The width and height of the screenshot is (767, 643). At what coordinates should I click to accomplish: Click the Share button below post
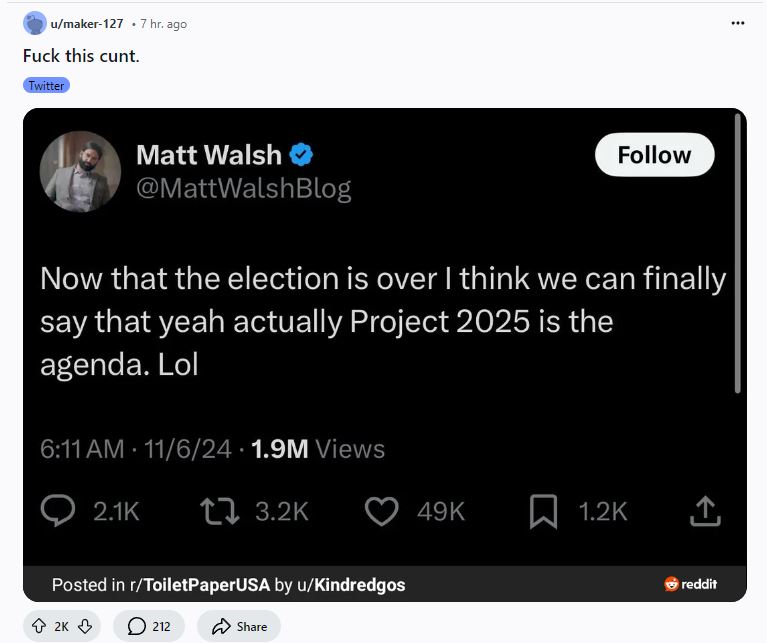pyautogui.click(x=239, y=626)
